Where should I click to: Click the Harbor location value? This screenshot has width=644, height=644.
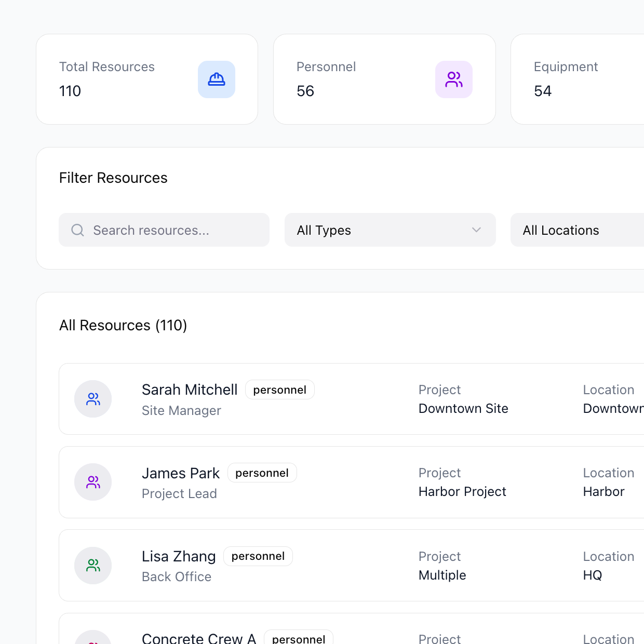[603, 491]
